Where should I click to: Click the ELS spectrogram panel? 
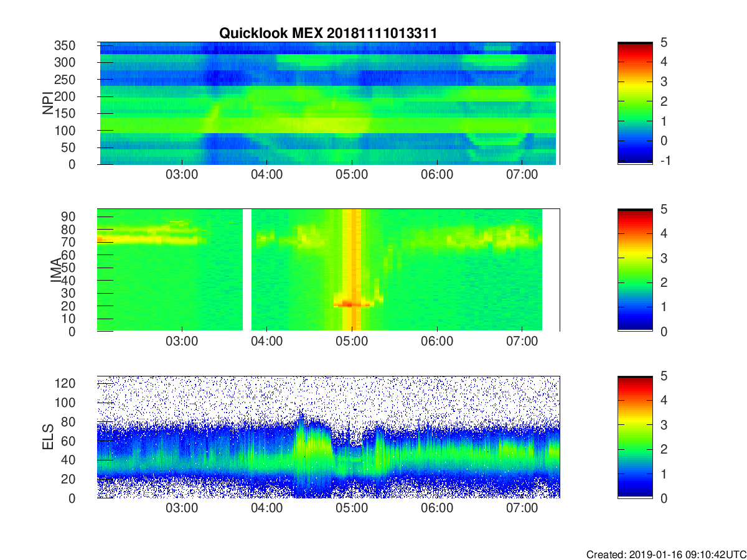coord(328,437)
